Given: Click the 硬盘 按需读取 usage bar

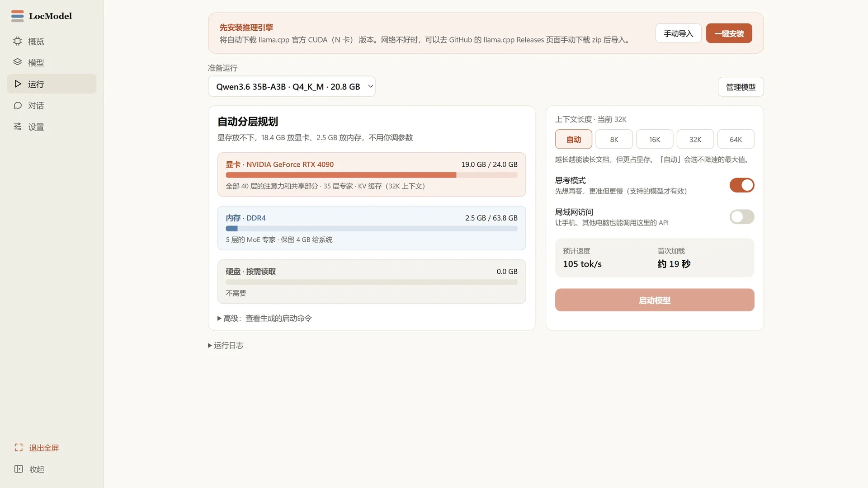Looking at the screenshot, I should [372, 282].
